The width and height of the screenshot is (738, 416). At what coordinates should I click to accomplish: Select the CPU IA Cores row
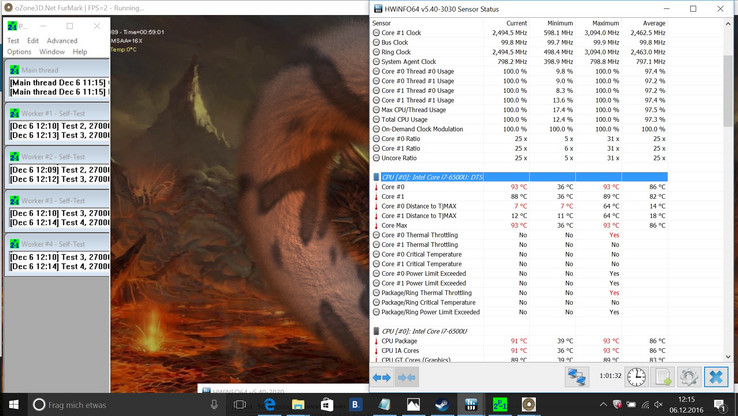coord(520,351)
